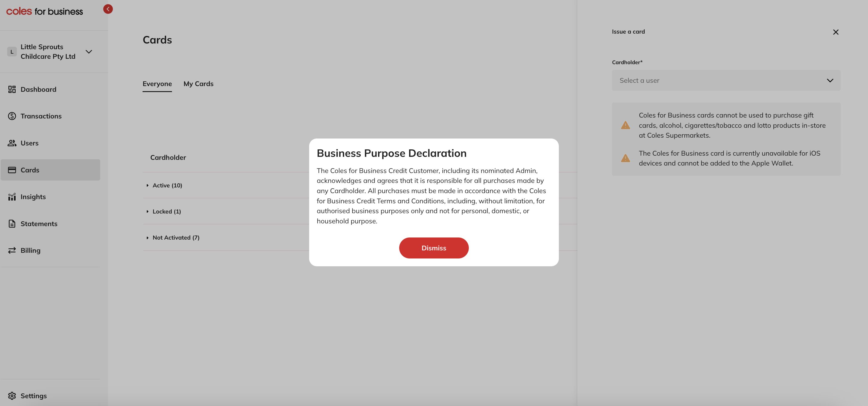868x406 pixels.
Task: Select the Everyone tab
Action: (x=157, y=84)
